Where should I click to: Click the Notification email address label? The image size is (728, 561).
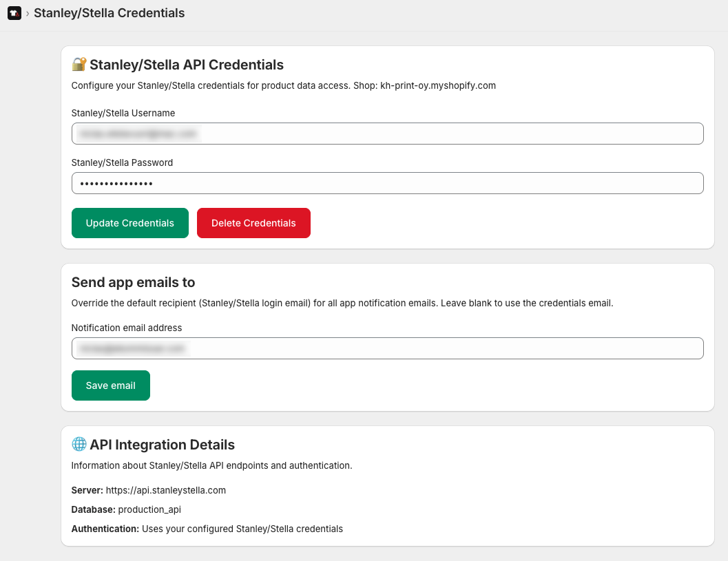click(x=127, y=328)
